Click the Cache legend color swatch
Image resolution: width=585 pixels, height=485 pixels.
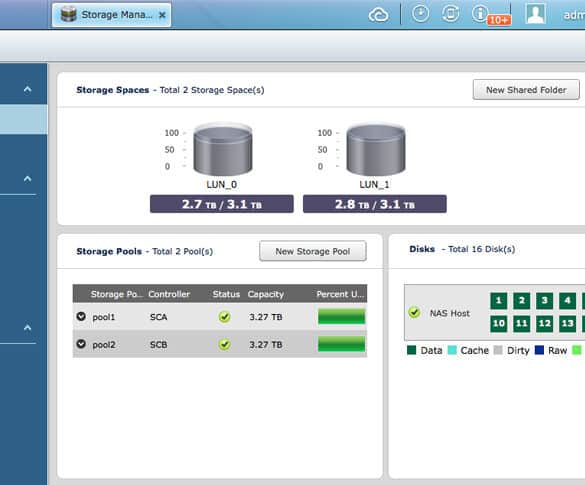coord(452,350)
